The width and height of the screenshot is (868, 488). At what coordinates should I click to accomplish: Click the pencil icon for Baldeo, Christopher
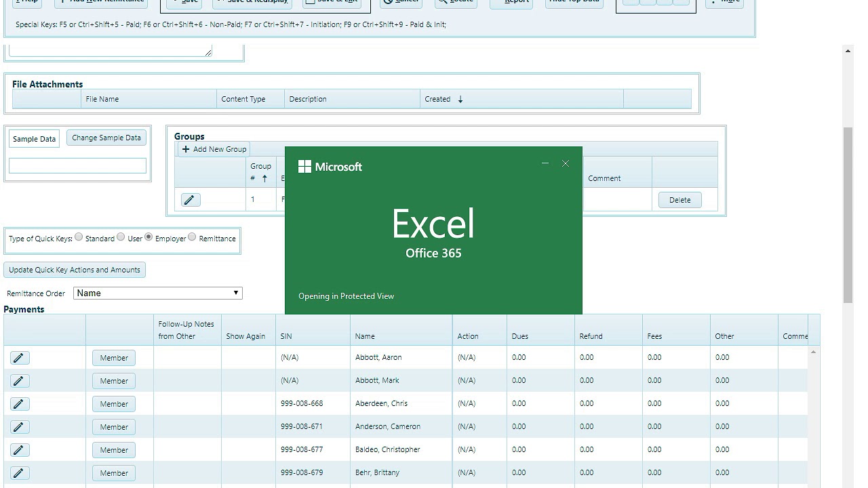[19, 450]
